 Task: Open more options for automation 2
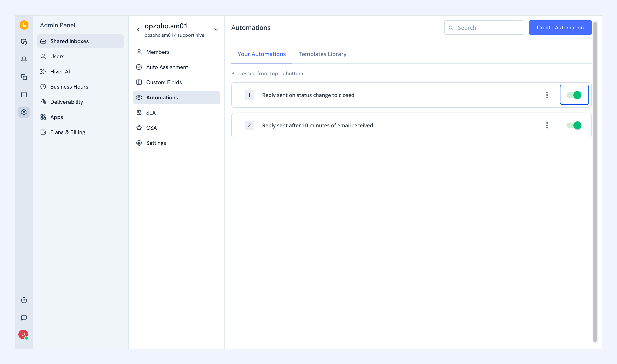547,125
